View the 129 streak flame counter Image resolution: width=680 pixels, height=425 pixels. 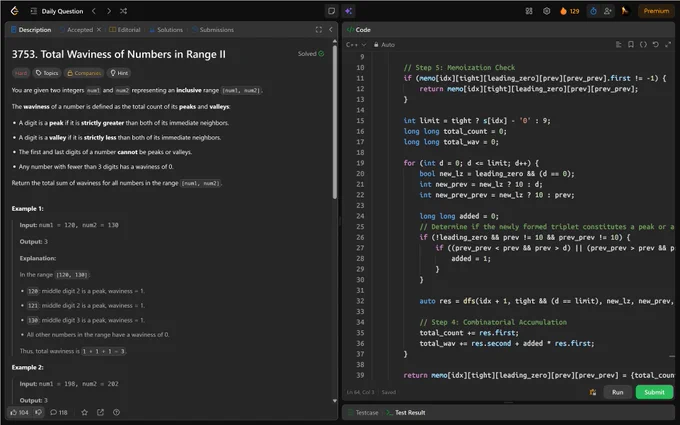tap(570, 11)
